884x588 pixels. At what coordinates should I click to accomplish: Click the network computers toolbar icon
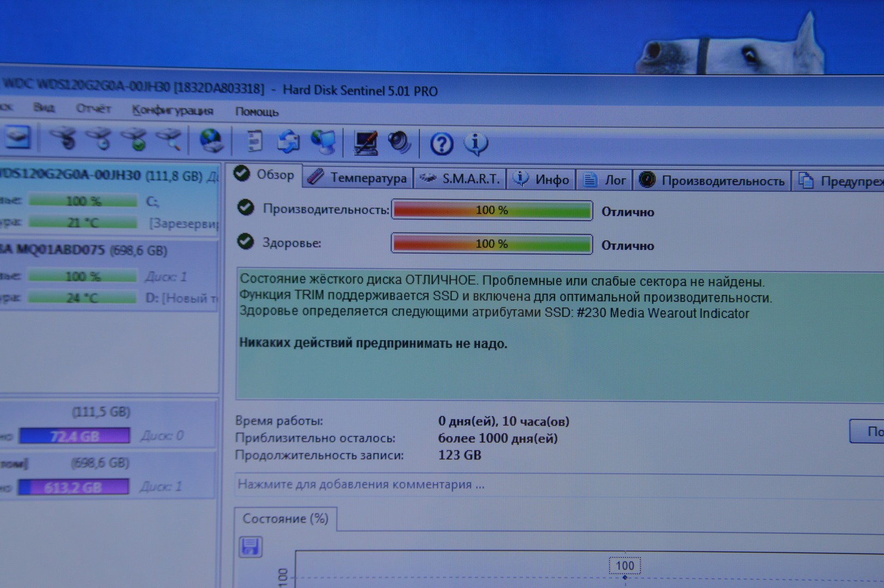click(324, 142)
